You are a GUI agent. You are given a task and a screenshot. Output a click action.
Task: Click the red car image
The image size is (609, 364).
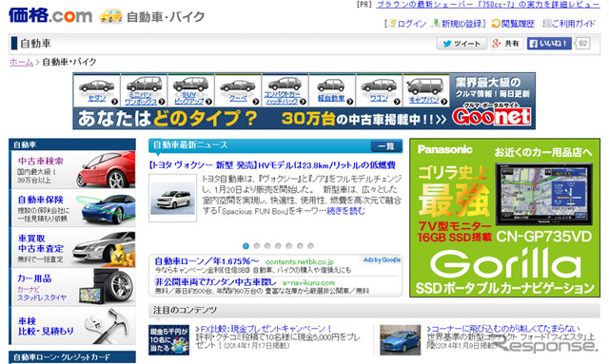pos(106,170)
